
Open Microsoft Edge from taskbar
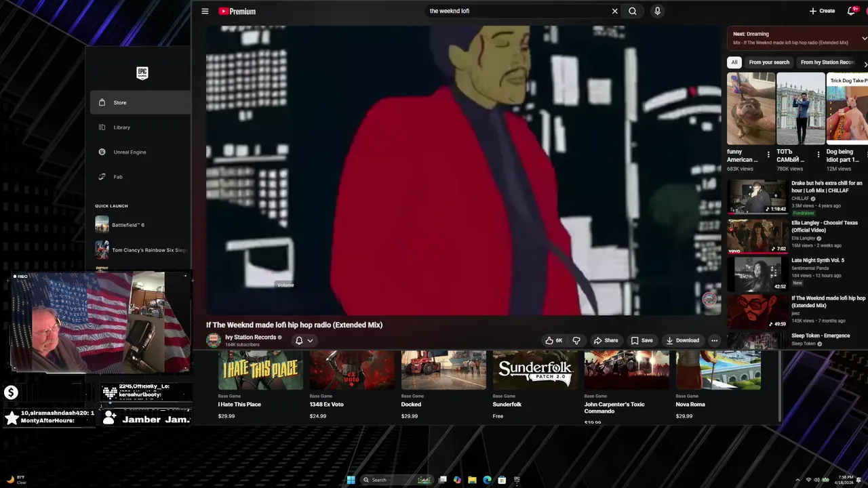click(487, 480)
